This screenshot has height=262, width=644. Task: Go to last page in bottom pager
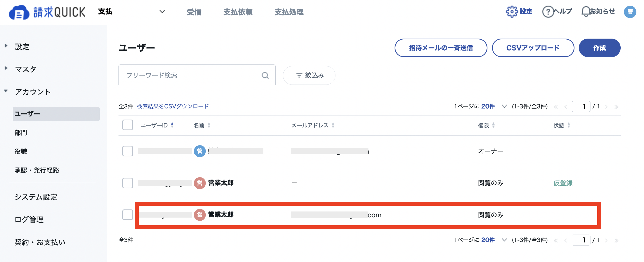point(616,240)
